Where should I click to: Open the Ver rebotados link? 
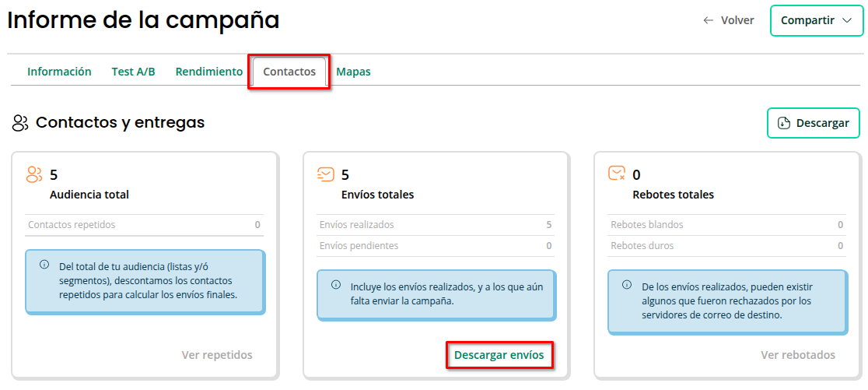(797, 355)
